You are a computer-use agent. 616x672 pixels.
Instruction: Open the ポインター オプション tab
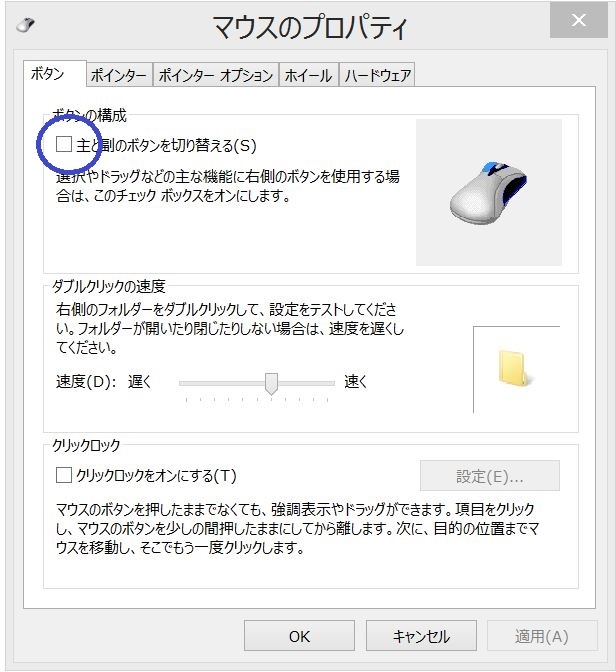point(216,75)
